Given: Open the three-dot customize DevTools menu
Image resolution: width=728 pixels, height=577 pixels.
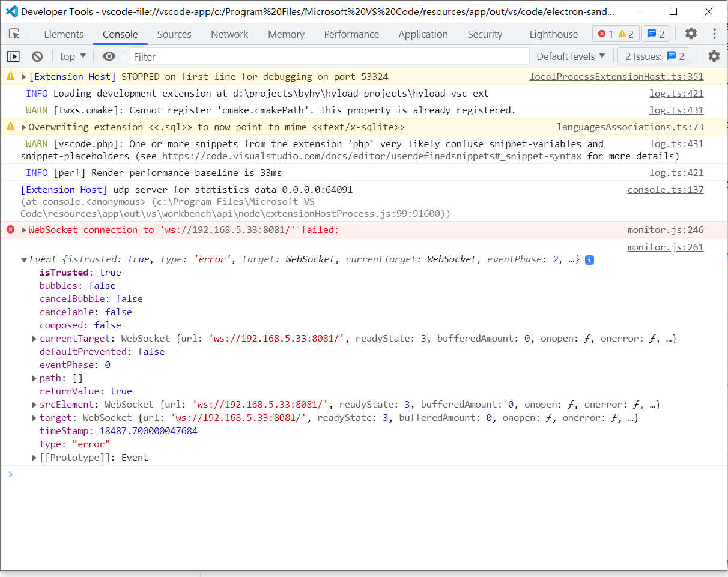Looking at the screenshot, I should click(714, 34).
